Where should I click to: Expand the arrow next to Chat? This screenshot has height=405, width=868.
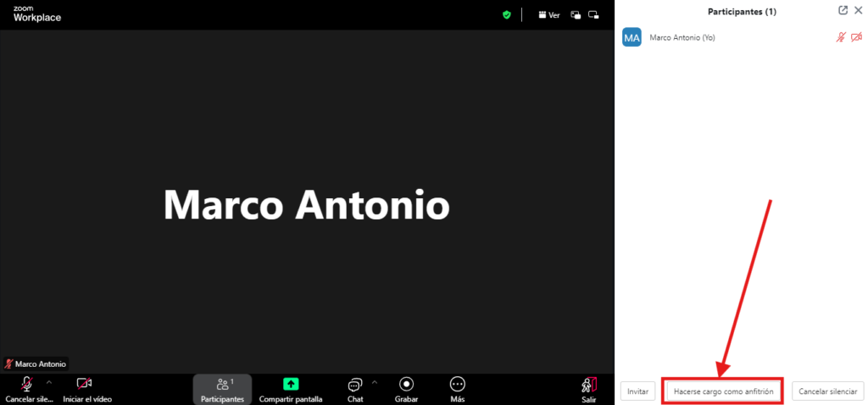coord(375,382)
